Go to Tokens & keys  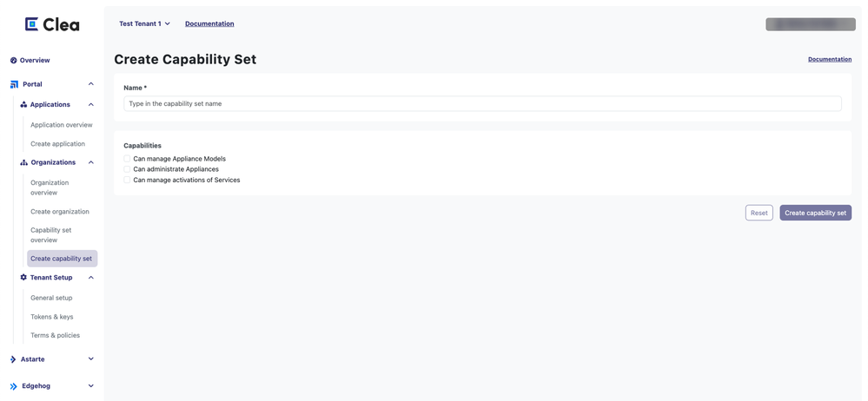(52, 317)
